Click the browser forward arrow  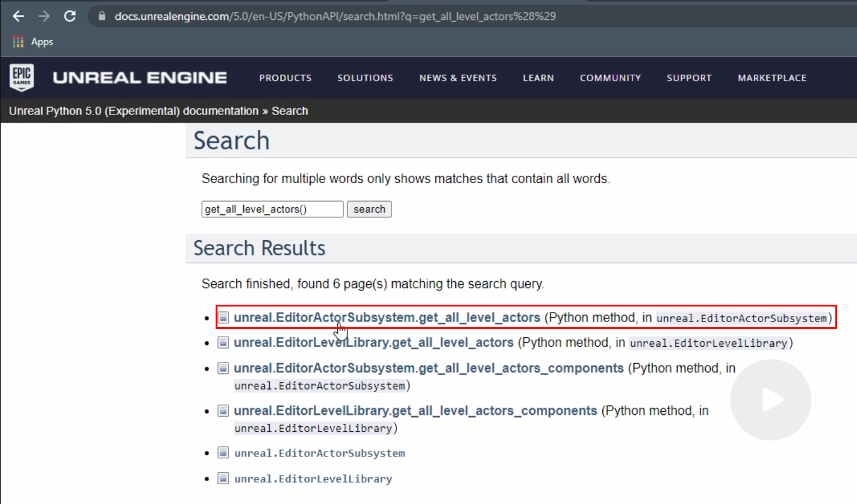(44, 17)
